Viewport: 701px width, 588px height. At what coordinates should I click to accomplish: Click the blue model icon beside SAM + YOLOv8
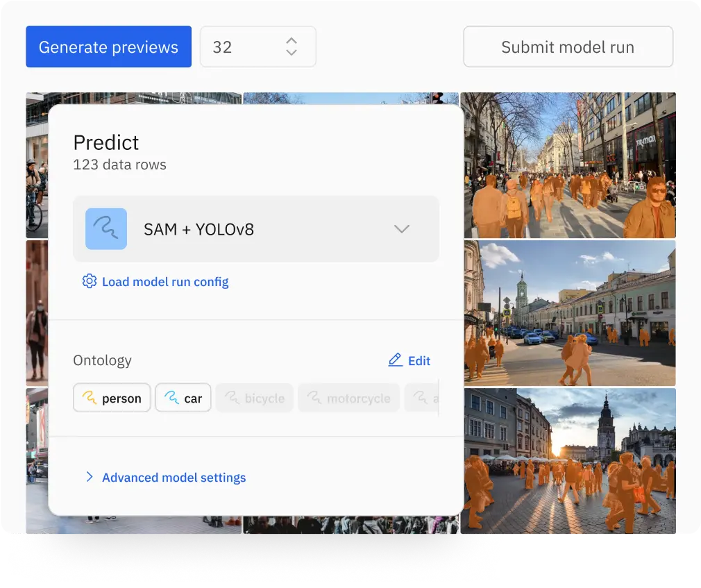pos(106,229)
